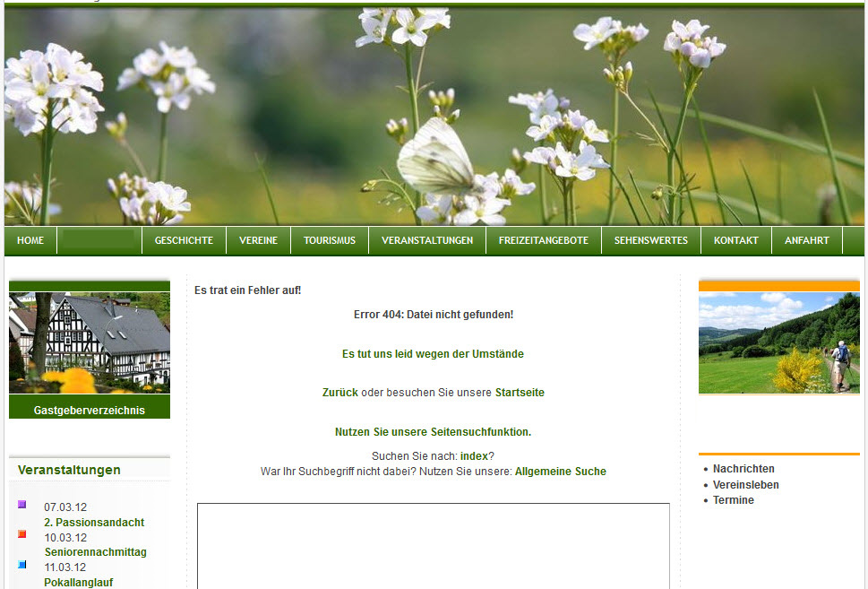Click the suggested search term index
Viewport: 868px width, 589px height.
pyautogui.click(x=474, y=456)
